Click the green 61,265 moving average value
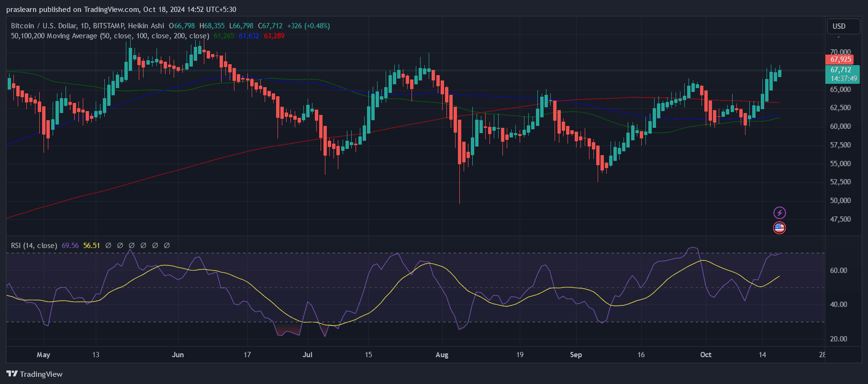 pos(224,36)
